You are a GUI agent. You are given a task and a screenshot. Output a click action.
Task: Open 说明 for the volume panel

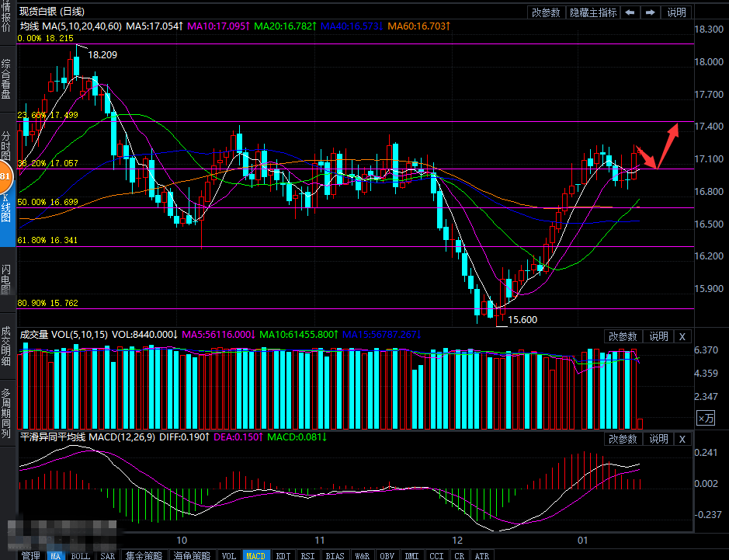pos(658,336)
